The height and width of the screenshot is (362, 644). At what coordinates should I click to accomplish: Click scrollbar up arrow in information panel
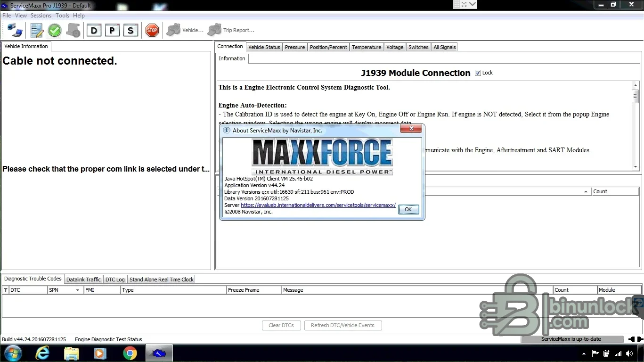coord(635,85)
